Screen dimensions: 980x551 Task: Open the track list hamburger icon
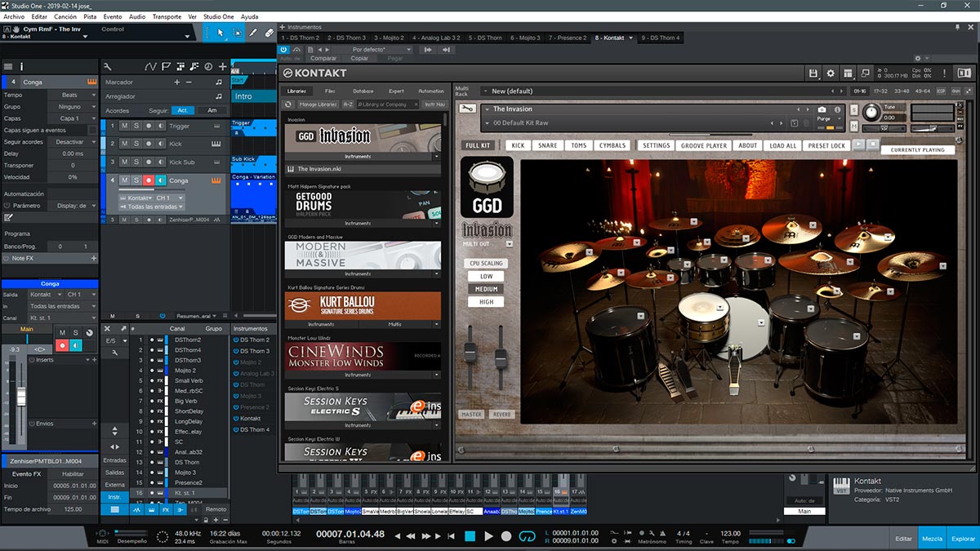coord(8,66)
